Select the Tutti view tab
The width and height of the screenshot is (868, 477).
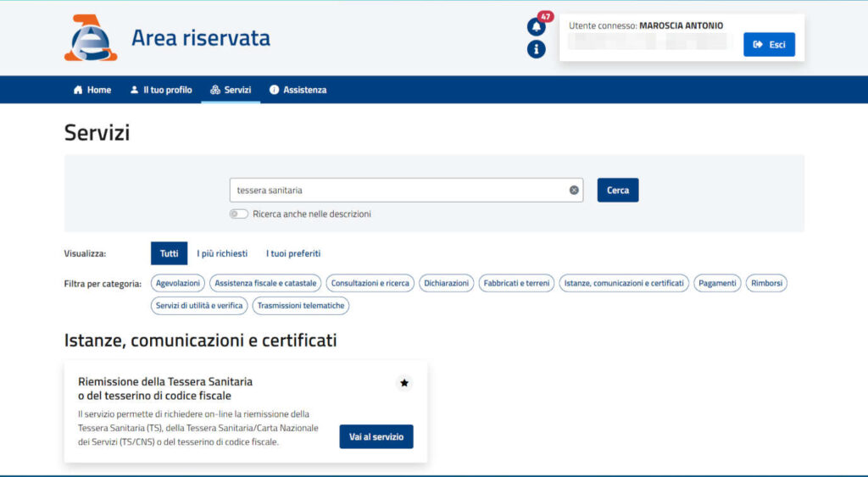tap(169, 253)
